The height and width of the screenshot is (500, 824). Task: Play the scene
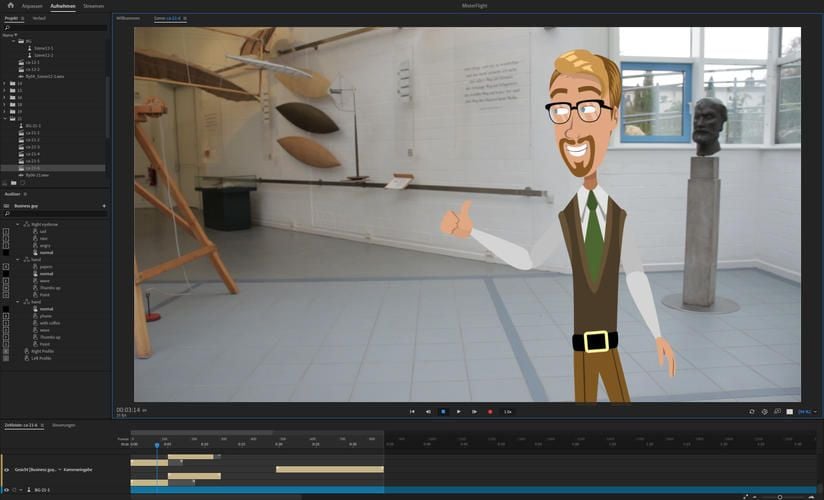pos(459,412)
